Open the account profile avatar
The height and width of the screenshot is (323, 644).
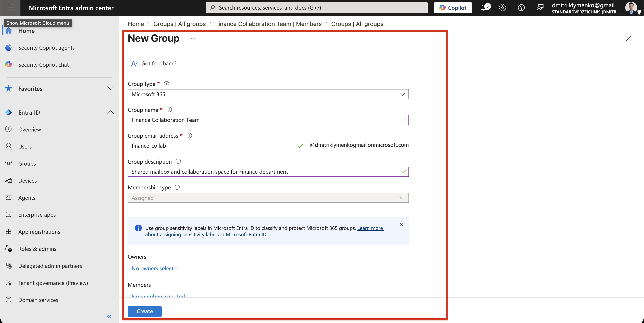(x=631, y=8)
